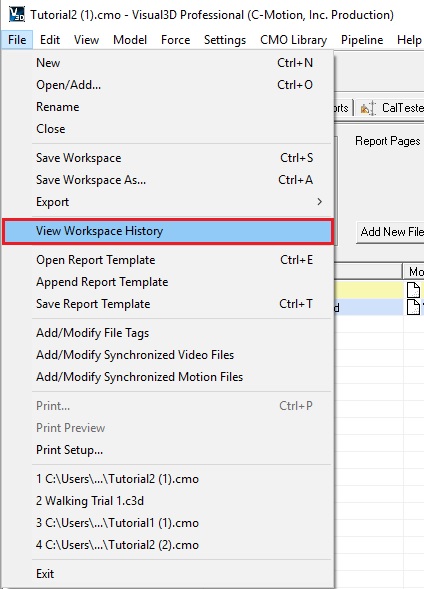424x589 pixels.
Task: Choose Add/Modify File Tags
Action: [x=168, y=333]
